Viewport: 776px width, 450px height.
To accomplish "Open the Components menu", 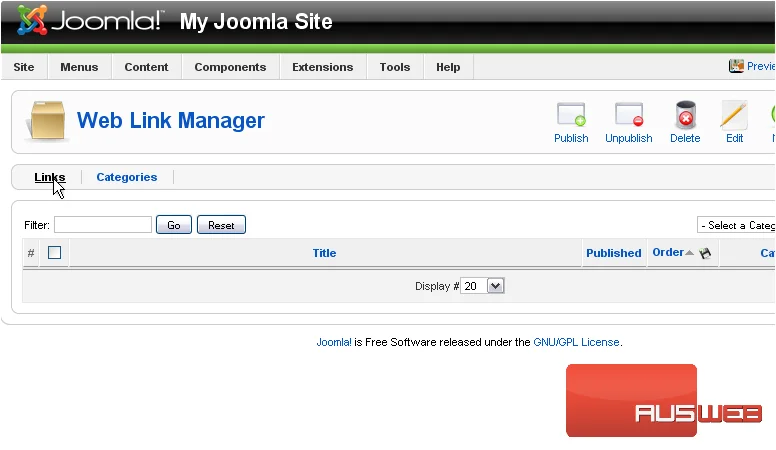I will tap(230, 67).
